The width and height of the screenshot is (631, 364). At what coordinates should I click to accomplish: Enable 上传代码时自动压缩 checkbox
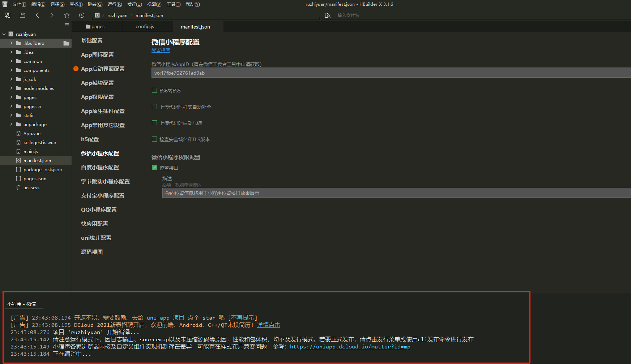point(154,123)
